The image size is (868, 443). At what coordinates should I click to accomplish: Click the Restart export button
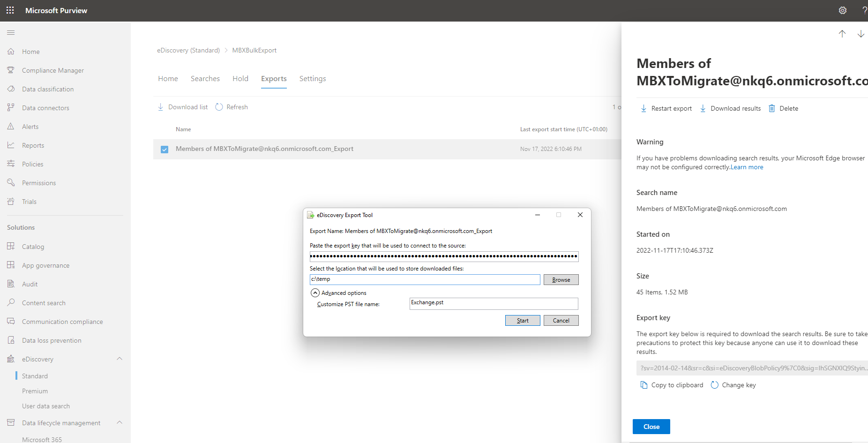666,108
